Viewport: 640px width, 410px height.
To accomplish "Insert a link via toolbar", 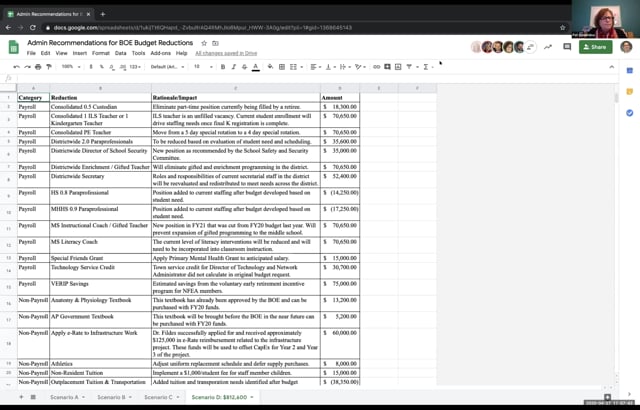I will [x=376, y=67].
